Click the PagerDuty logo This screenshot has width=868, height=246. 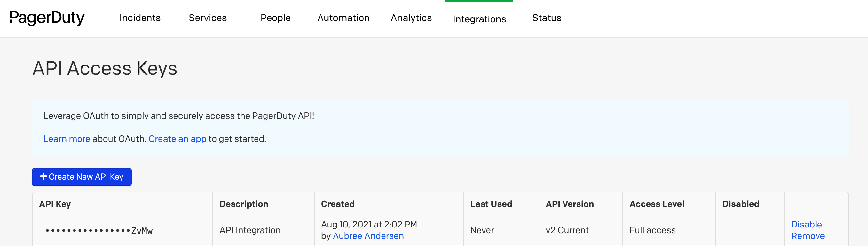[47, 18]
